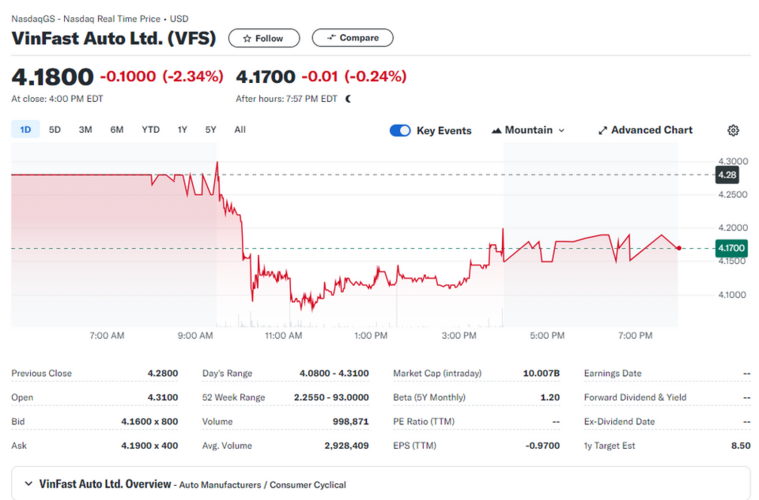Expand VinFast Auto Ltd. Overview section
759x500 pixels.
click(28, 484)
